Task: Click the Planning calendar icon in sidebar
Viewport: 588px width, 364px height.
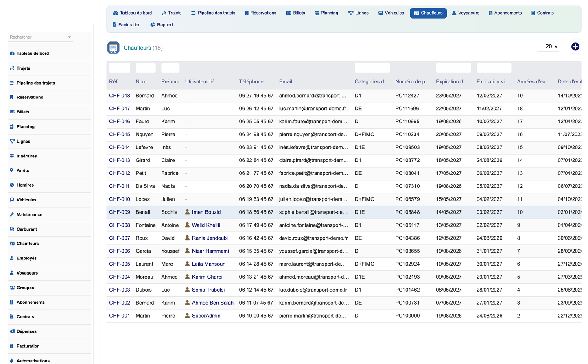Action: click(12, 126)
